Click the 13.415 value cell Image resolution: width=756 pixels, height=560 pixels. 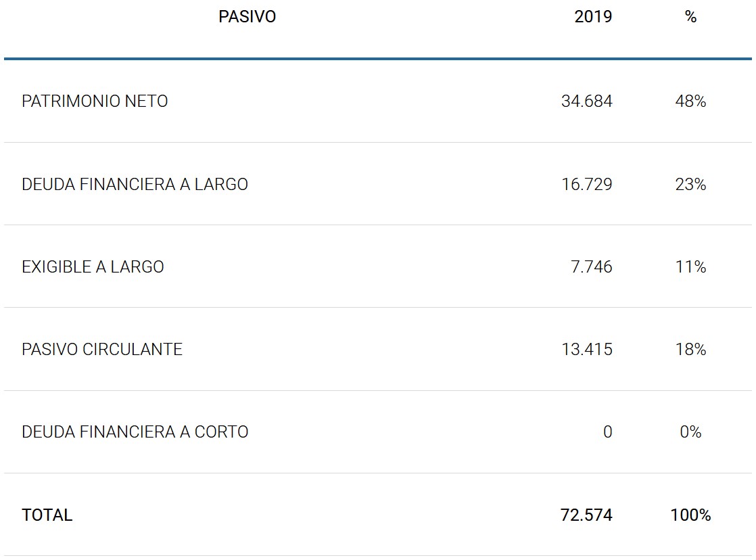click(586, 349)
